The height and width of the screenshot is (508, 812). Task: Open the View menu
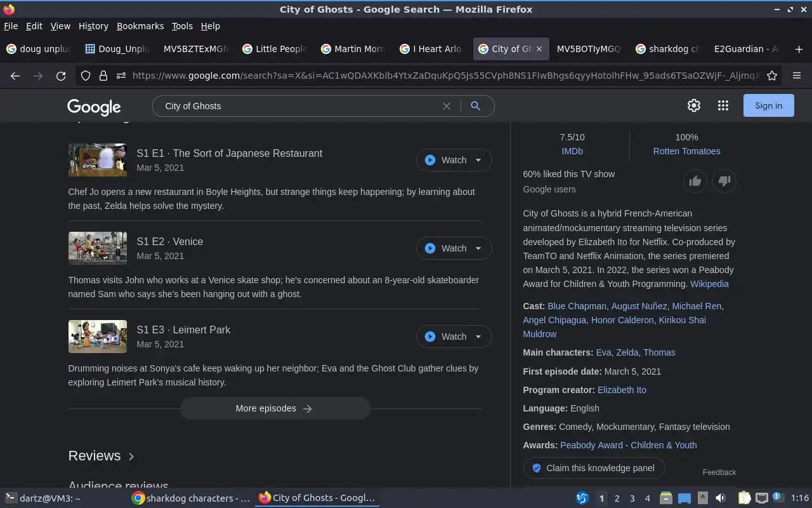(x=60, y=26)
